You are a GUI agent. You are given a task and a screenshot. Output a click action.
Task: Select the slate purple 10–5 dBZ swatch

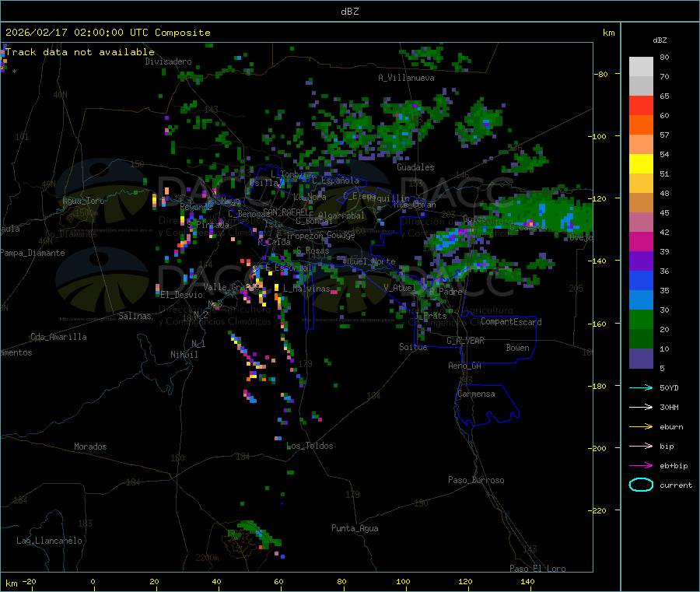[641, 359]
